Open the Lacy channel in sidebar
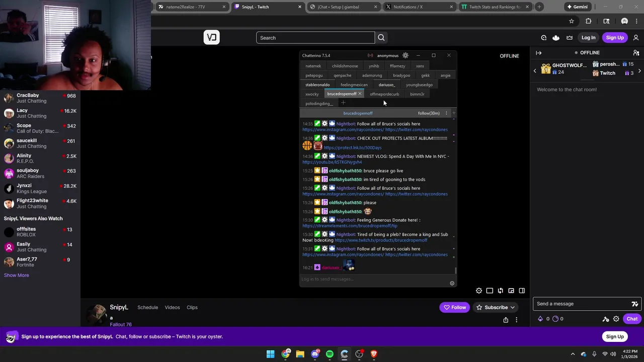Screen dimensions: 644x362 [40, 113]
